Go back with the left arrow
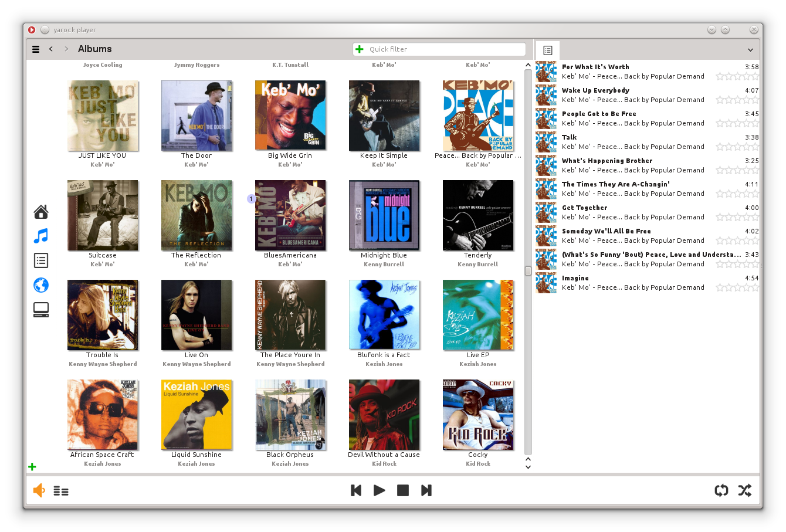The width and height of the screenshot is (786, 532). pyautogui.click(x=51, y=49)
